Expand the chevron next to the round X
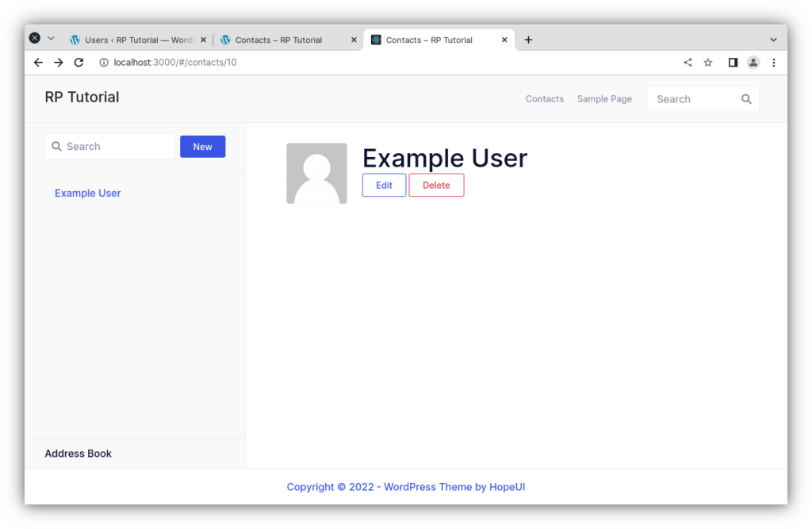This screenshot has height=529, width=812. pyautogui.click(x=51, y=38)
